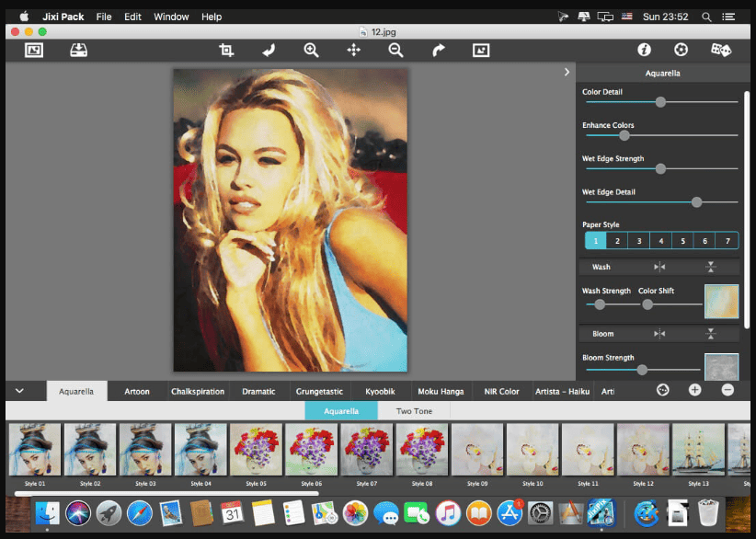
Task: Switch to Two Tone preset group
Action: pos(414,411)
